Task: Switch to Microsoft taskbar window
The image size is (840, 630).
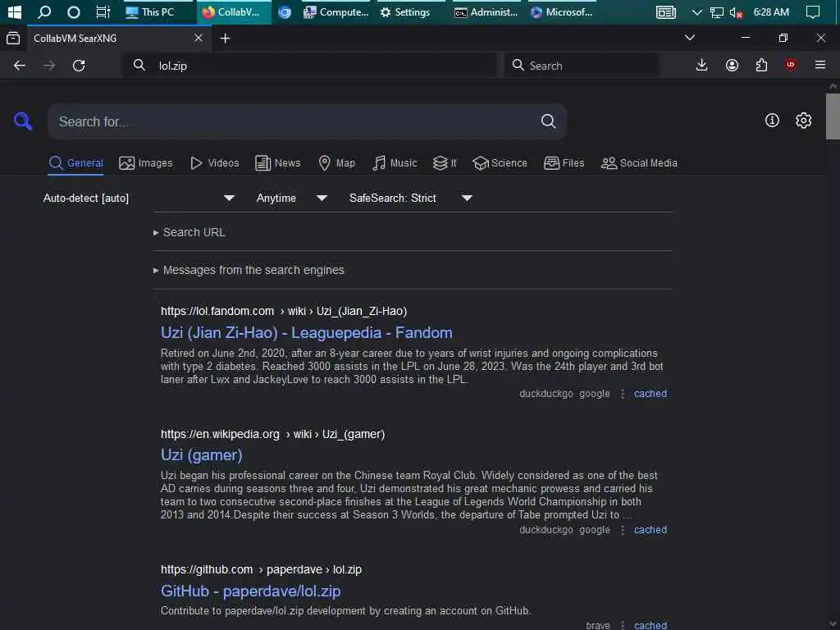Action: pyautogui.click(x=561, y=11)
